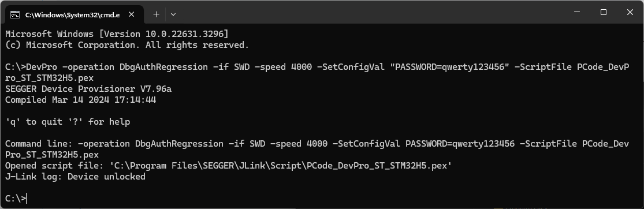Viewport: 644px width, 209px height.
Task: Click at the final C:\> prompt cursor
Action: tap(27, 199)
